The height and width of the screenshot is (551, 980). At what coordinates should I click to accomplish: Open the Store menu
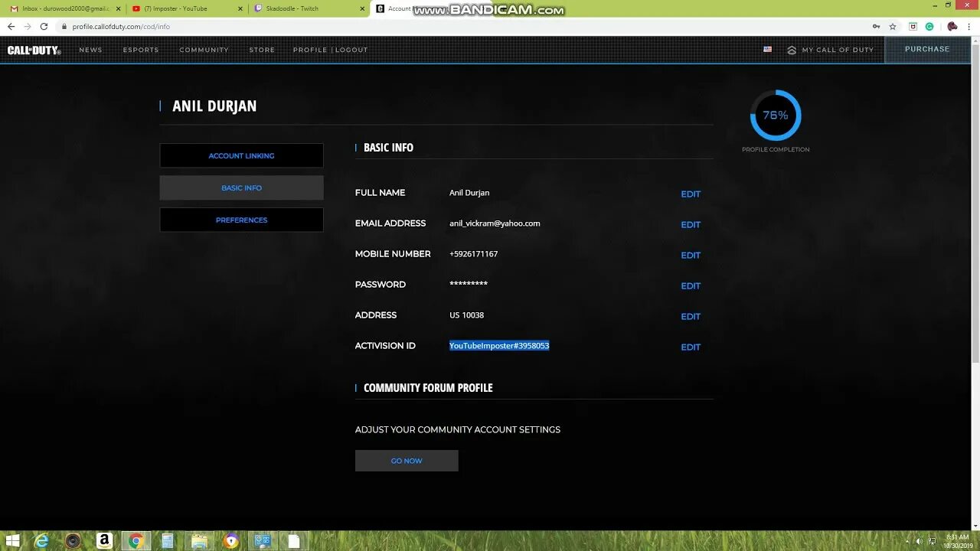[262, 50]
